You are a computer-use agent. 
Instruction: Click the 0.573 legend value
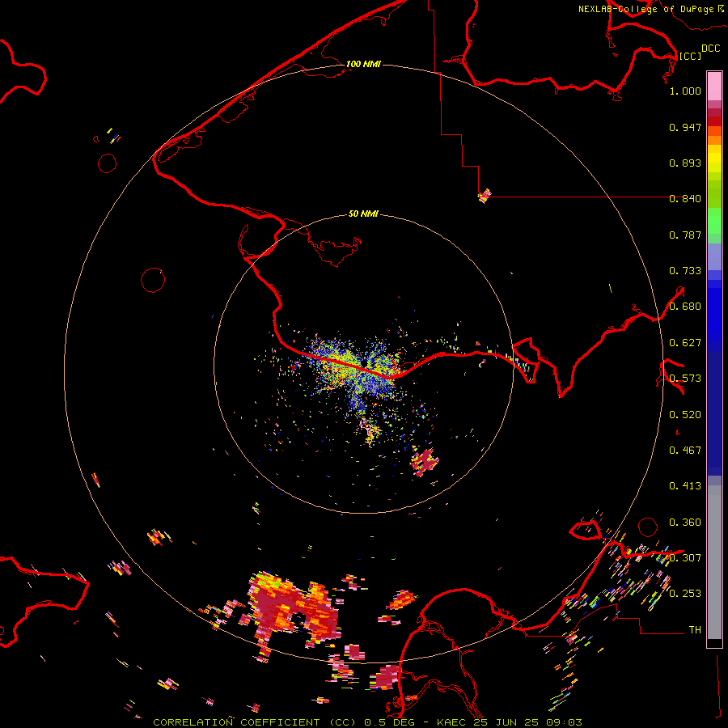point(685,379)
